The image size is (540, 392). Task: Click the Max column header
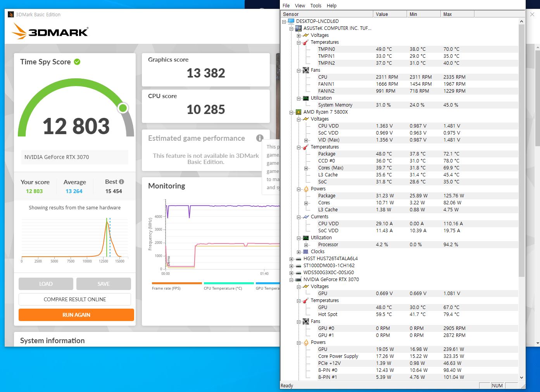457,14
